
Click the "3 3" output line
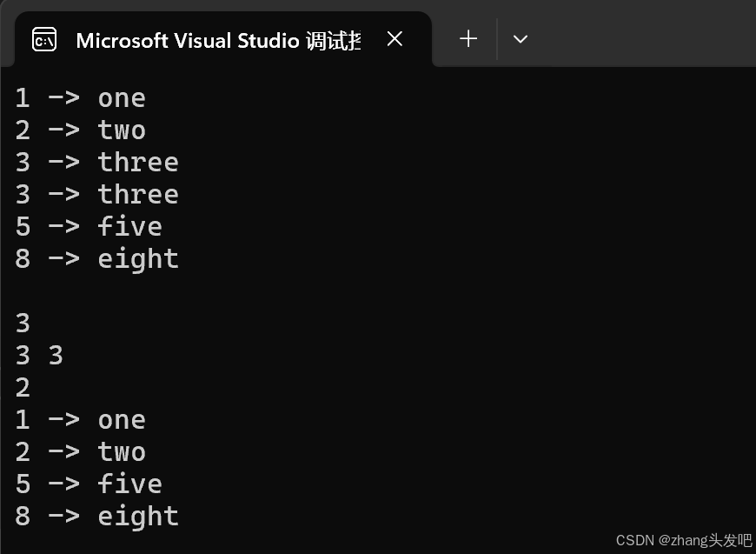pos(39,356)
